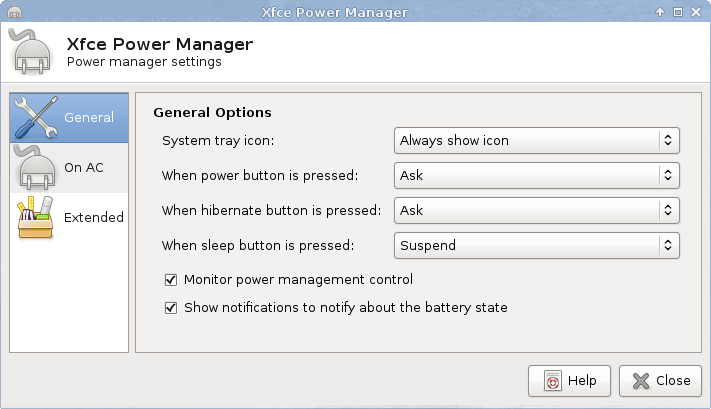Click the 'When power button is pressed:' label

click(260, 175)
